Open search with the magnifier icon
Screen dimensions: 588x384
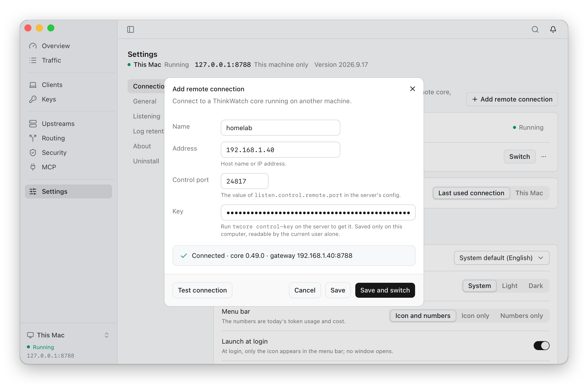(535, 29)
